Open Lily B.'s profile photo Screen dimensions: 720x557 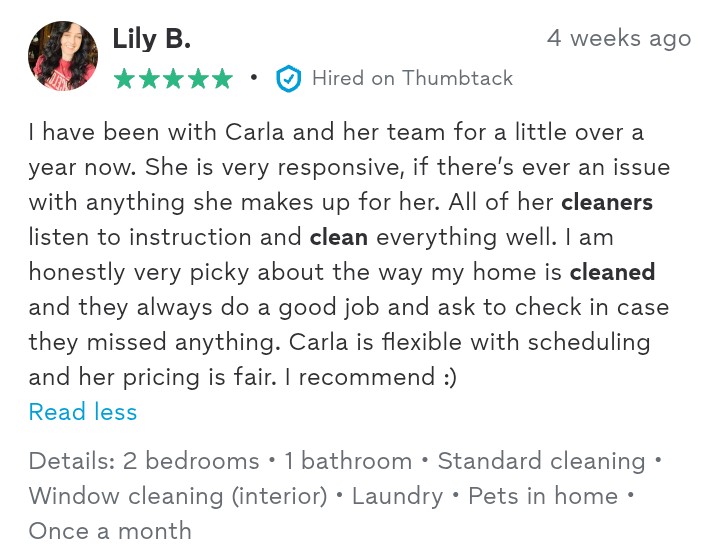click(63, 56)
